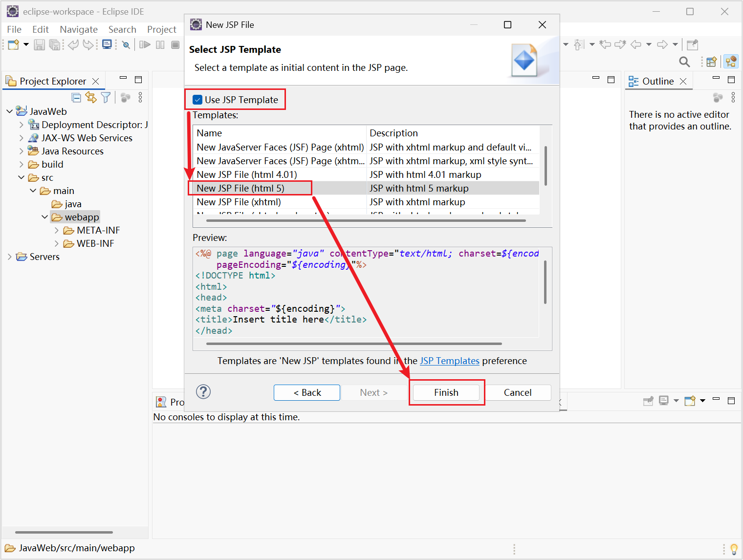Click the Save All toolbar icon
This screenshot has height=560, width=743.
click(55, 45)
